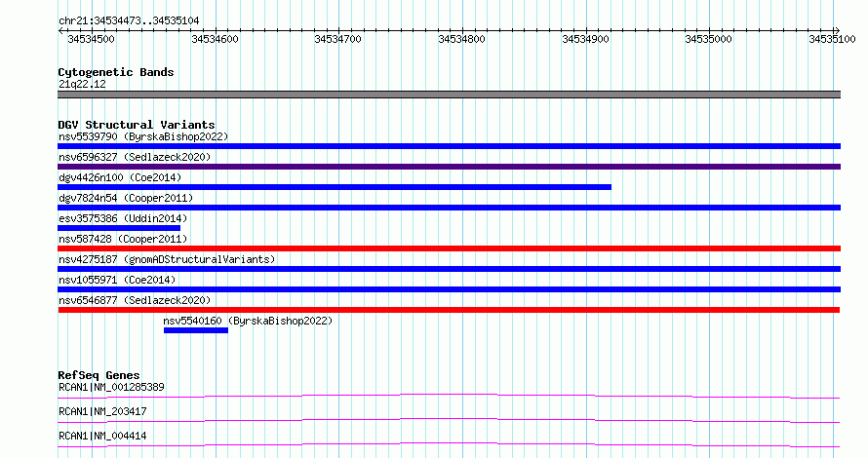The height and width of the screenshot is (458, 868).
Task: Click the blue bar for dgv4426n100
Action: coord(335,187)
